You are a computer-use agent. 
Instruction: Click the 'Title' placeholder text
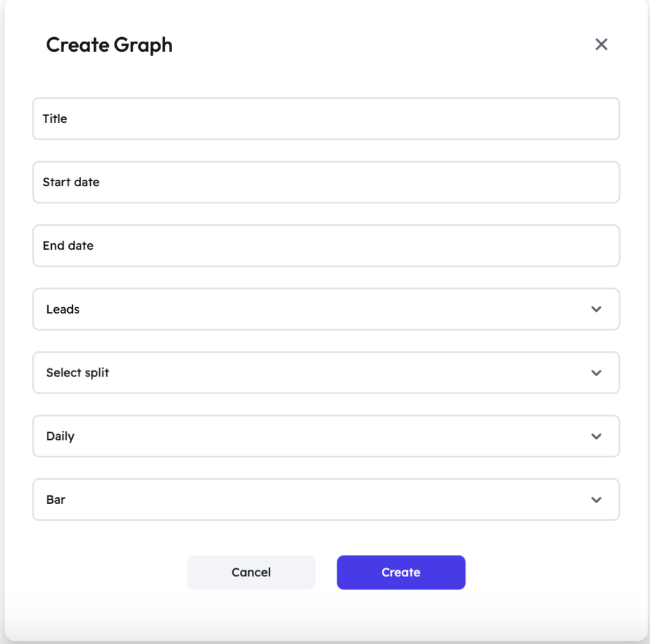tap(55, 119)
